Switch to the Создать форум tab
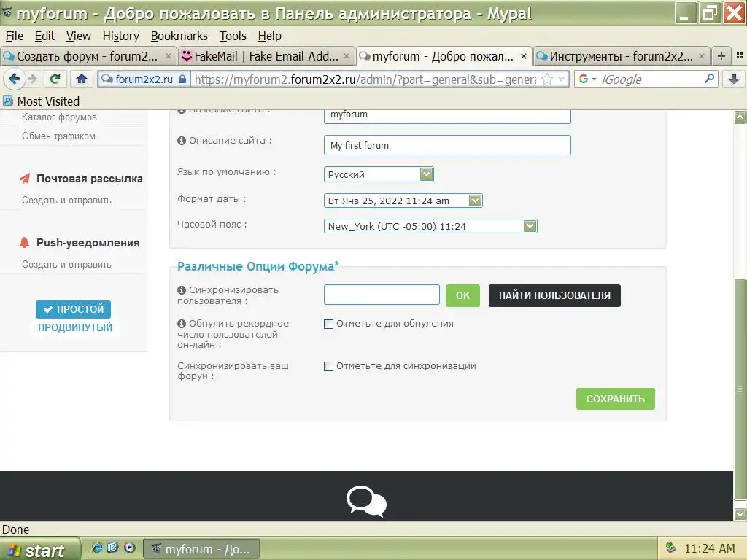 point(88,56)
